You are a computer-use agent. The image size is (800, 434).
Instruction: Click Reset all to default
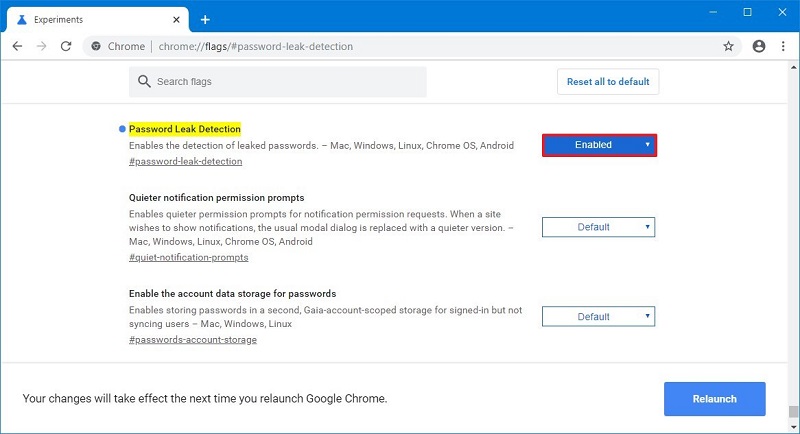click(x=608, y=82)
